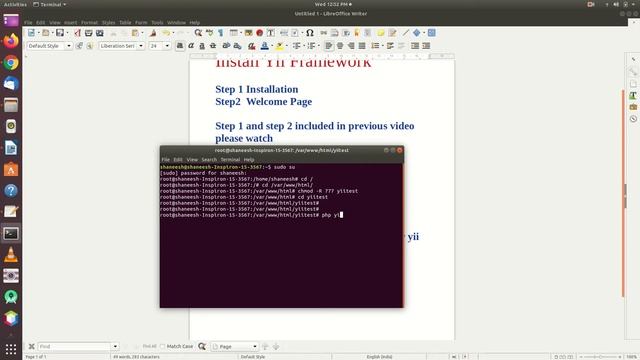This screenshot has height=360, width=640.
Task: Click the Save document toolbar icon
Action: pos(60,33)
